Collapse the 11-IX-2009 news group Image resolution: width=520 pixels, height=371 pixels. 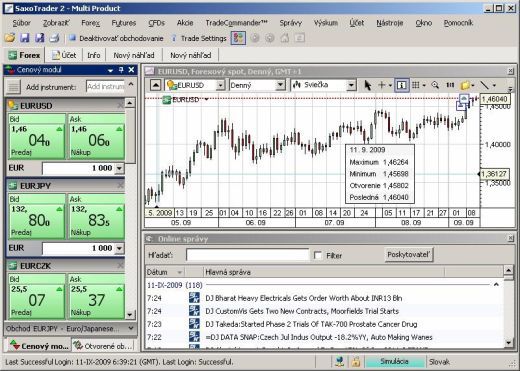pyautogui.click(x=496, y=284)
